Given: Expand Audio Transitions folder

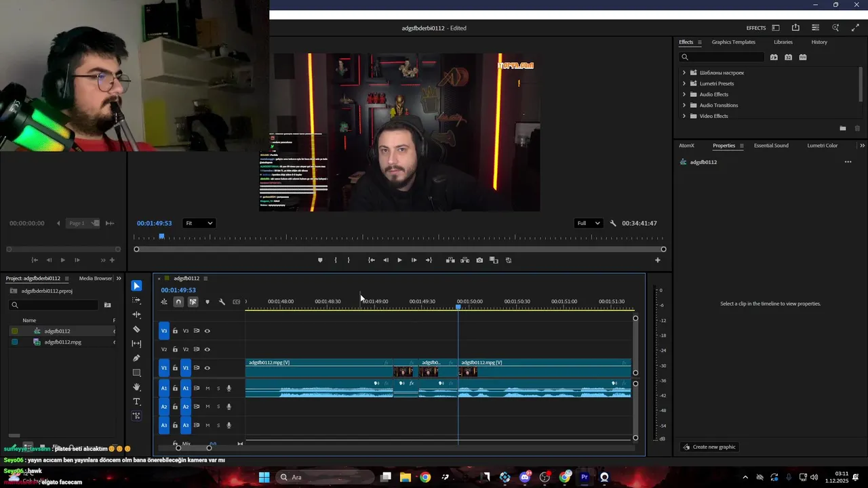Looking at the screenshot, I should 684,105.
